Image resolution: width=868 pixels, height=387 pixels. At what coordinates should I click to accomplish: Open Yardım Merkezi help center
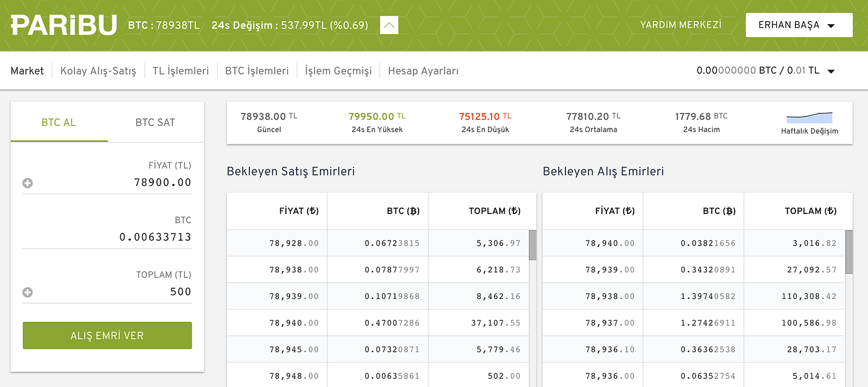pos(681,25)
